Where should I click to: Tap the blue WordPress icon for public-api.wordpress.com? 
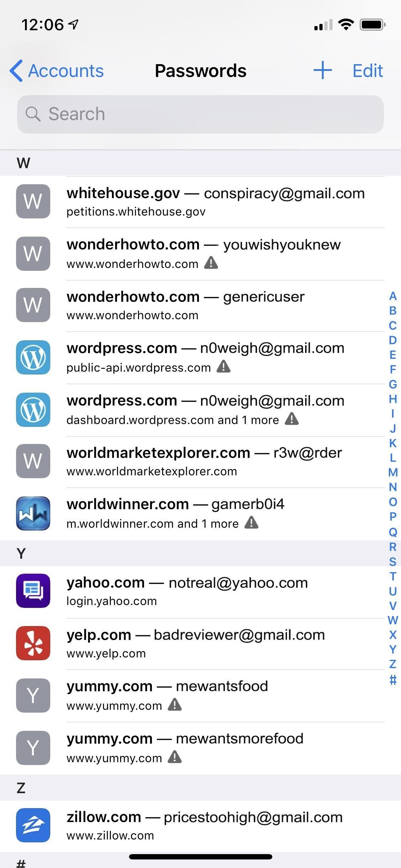pyautogui.click(x=33, y=357)
